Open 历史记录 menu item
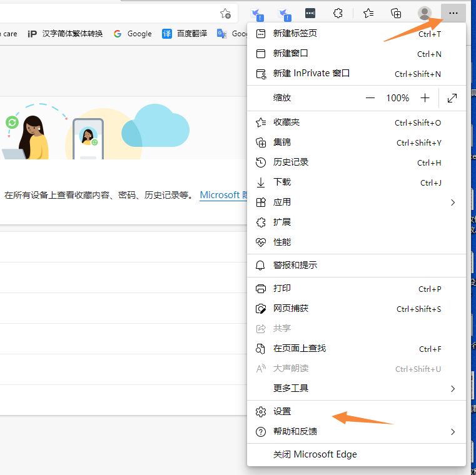The image size is (476, 475). click(x=357, y=162)
